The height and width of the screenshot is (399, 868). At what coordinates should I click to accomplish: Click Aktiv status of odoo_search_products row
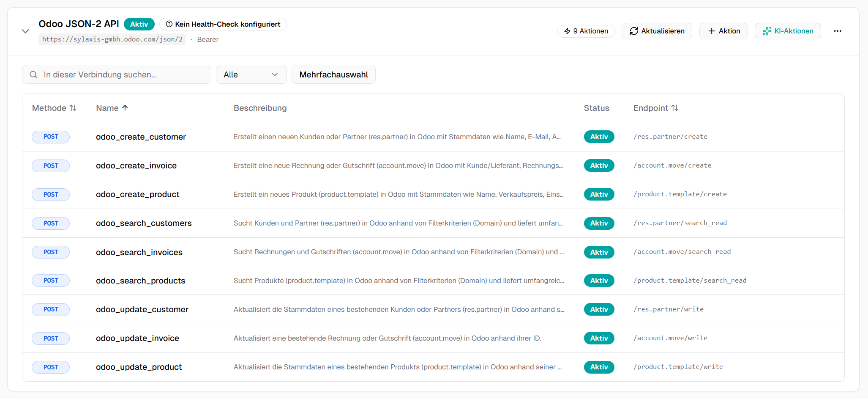[x=599, y=281]
